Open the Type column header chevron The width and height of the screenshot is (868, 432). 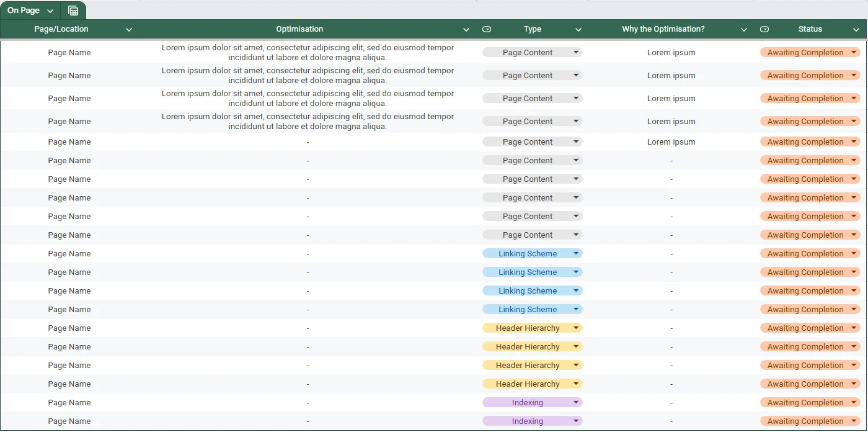point(578,30)
